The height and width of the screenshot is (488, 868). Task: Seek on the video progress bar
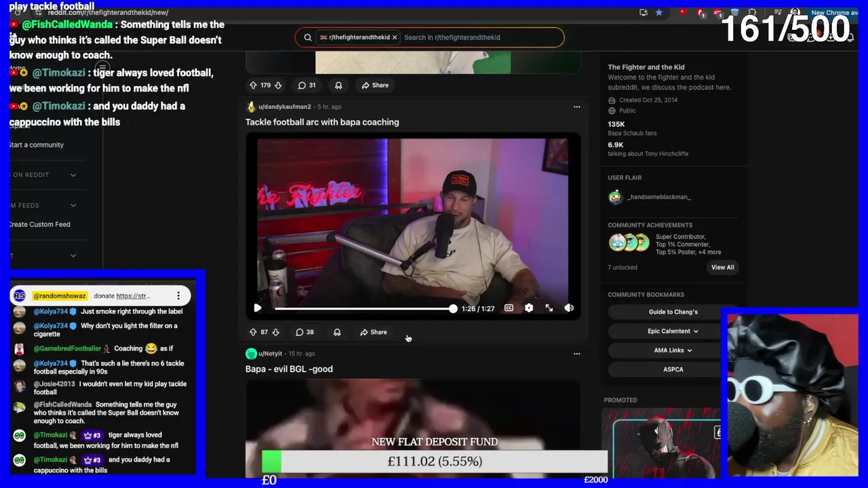(x=365, y=308)
